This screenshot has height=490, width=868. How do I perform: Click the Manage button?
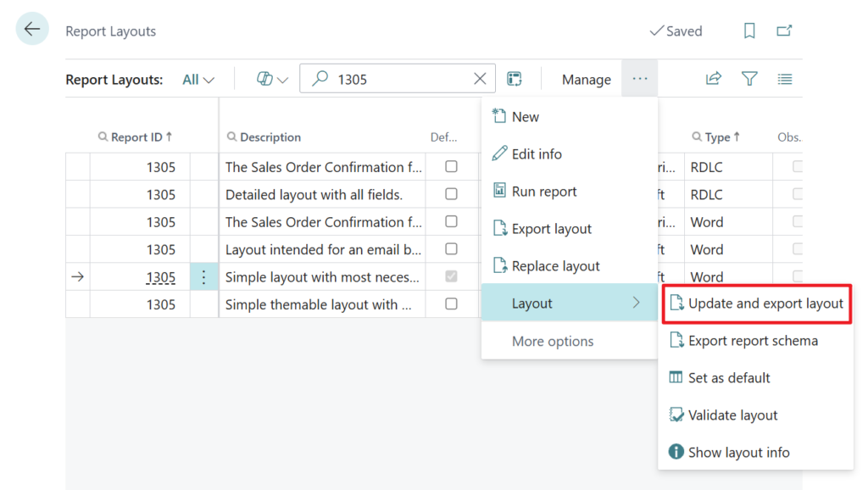click(x=586, y=80)
